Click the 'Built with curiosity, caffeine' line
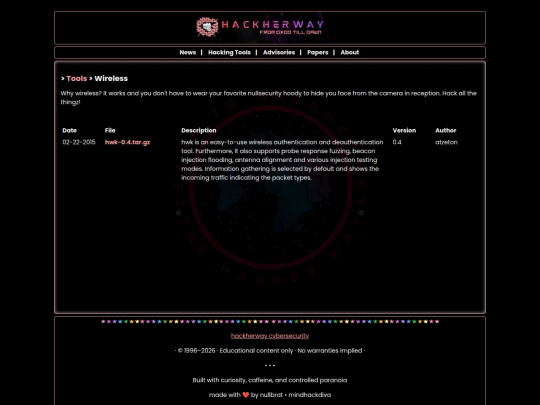 pos(270,380)
